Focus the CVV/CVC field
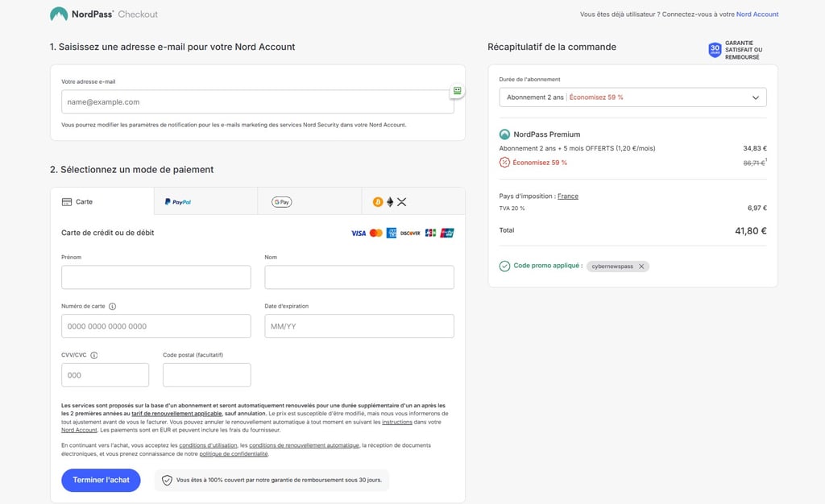The height and width of the screenshot is (504, 825). coord(106,375)
